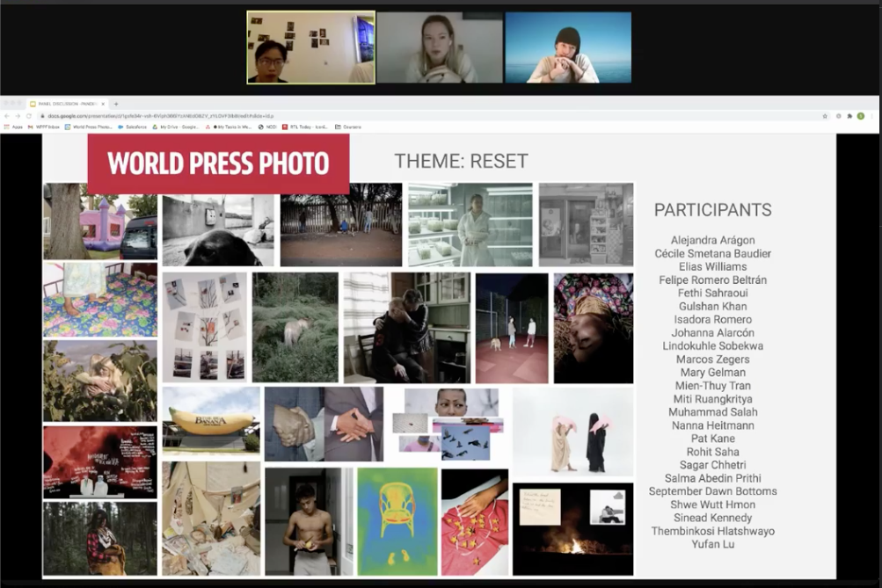Click the THEME: RESET heading
This screenshot has height=588, width=882.
[x=462, y=162]
